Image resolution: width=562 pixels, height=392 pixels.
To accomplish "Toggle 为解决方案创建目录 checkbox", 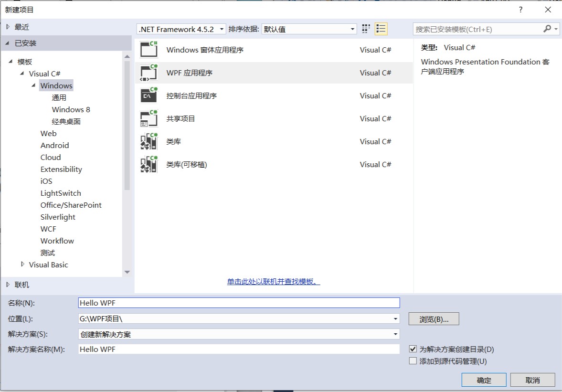I will click(413, 349).
